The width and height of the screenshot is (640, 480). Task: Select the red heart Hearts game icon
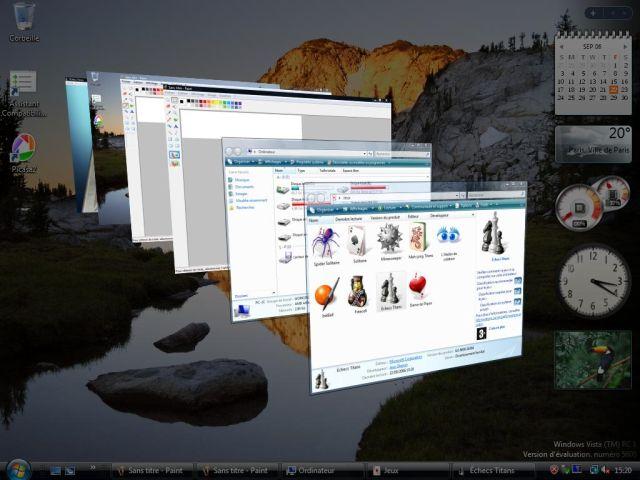(417, 289)
